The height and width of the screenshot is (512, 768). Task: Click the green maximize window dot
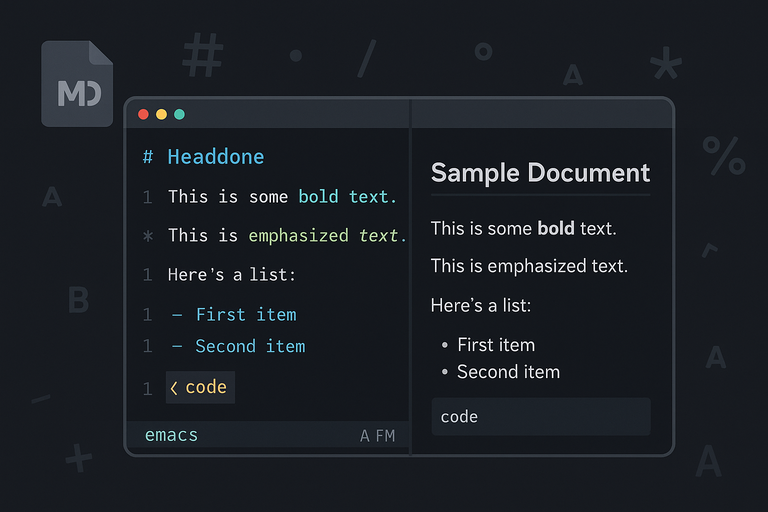179,114
